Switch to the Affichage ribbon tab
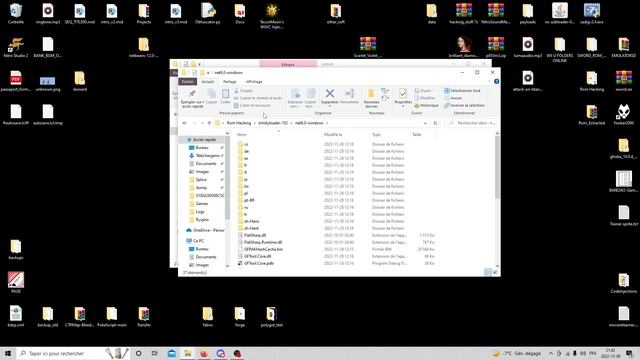 coord(254,82)
